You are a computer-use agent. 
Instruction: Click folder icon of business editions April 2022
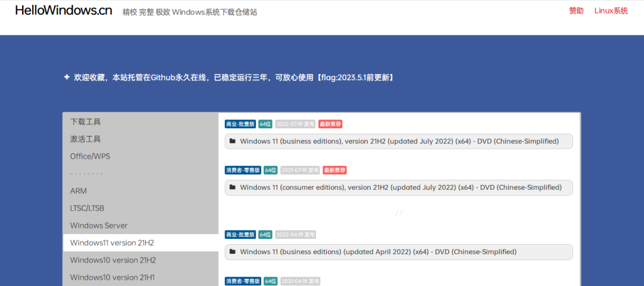[x=233, y=251]
